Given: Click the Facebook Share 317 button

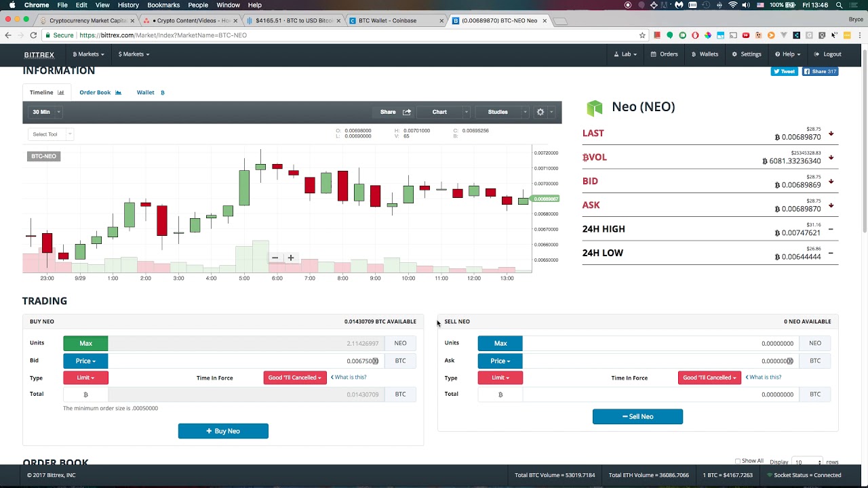Looking at the screenshot, I should (x=821, y=71).
